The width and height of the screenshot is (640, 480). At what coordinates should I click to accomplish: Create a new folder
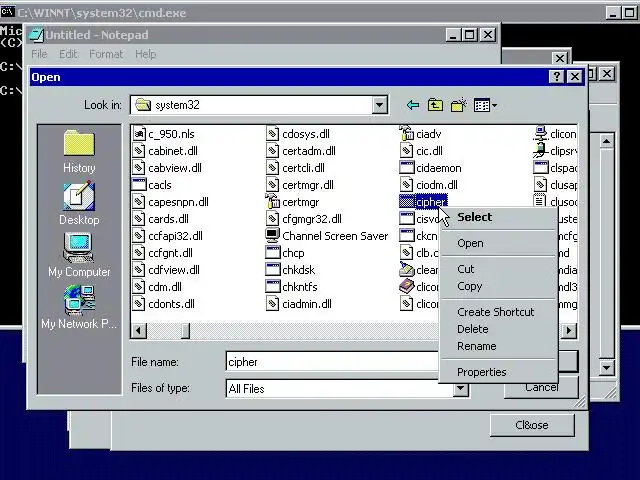click(x=459, y=105)
